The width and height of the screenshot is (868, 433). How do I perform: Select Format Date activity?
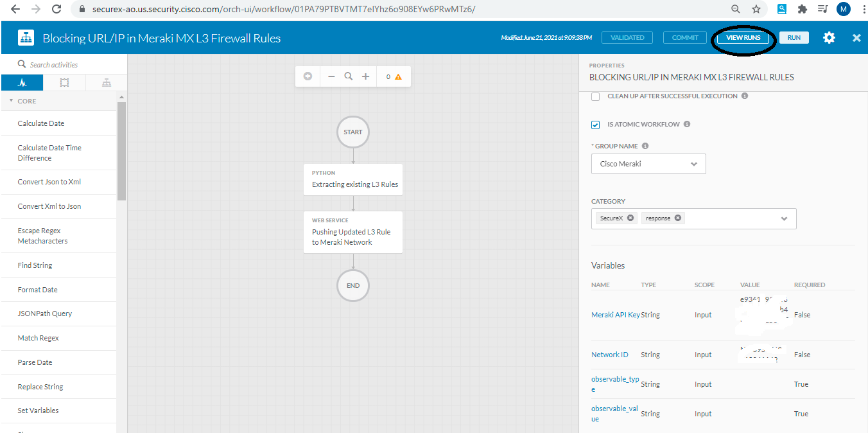point(59,290)
